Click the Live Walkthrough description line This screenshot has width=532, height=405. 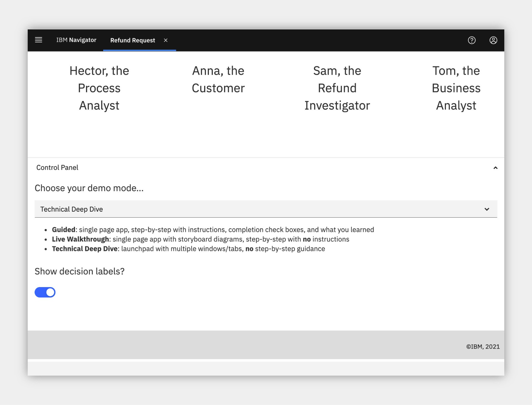200,239
